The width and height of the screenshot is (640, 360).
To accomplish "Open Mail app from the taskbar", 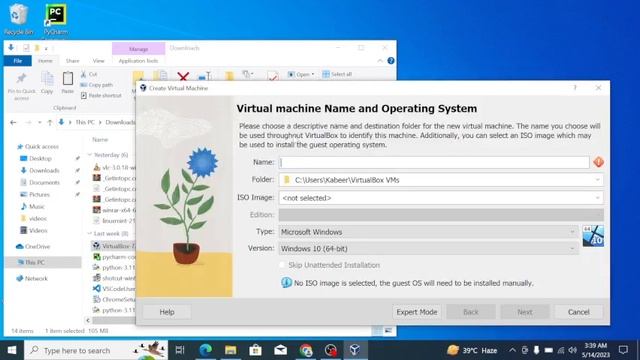I will [280, 350].
